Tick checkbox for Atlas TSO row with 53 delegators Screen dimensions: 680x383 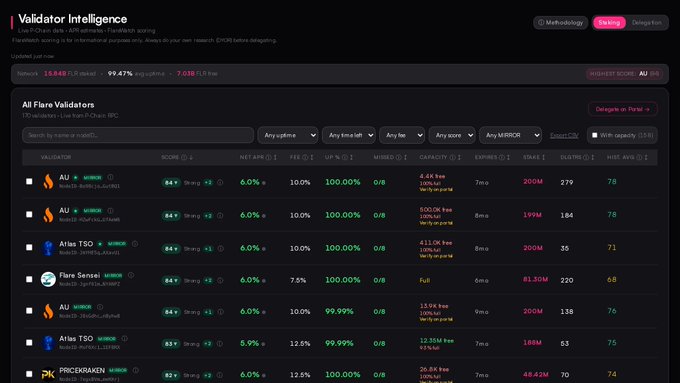click(x=29, y=343)
